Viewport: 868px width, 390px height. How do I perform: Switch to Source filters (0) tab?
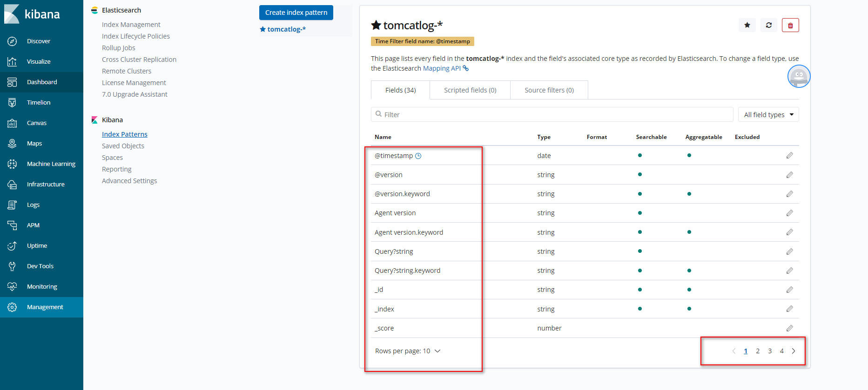tap(549, 90)
